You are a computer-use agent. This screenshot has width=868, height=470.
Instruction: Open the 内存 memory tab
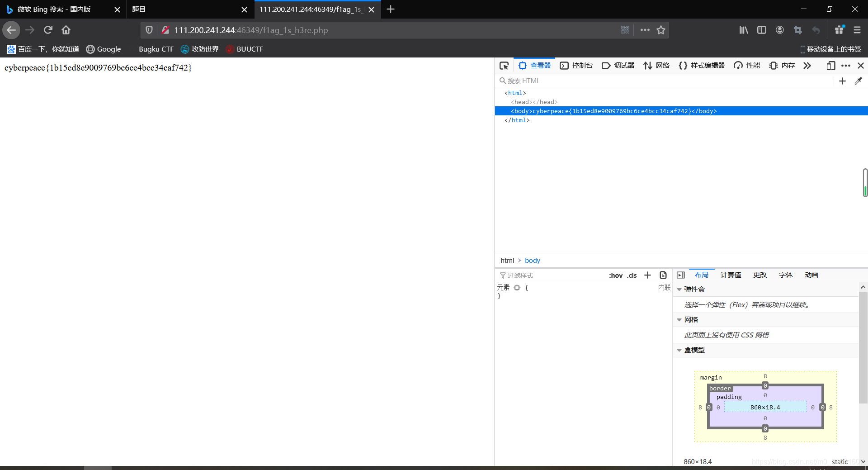(x=782, y=66)
